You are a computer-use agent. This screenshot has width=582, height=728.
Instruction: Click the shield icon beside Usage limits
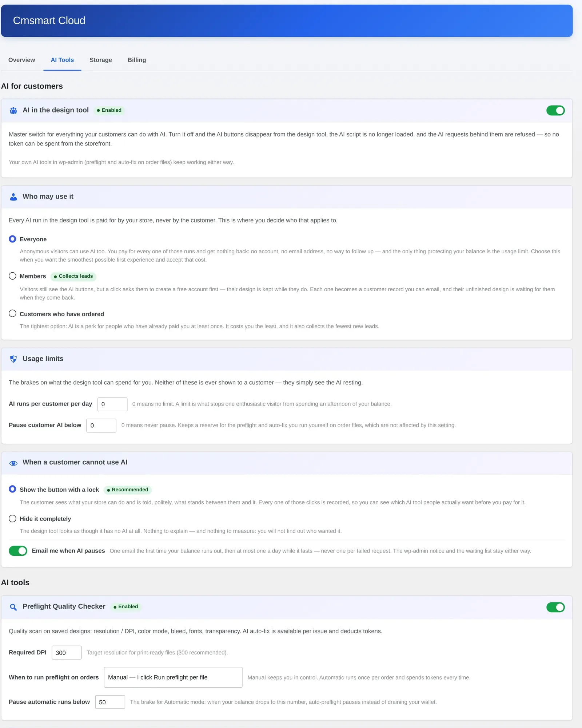coord(13,359)
